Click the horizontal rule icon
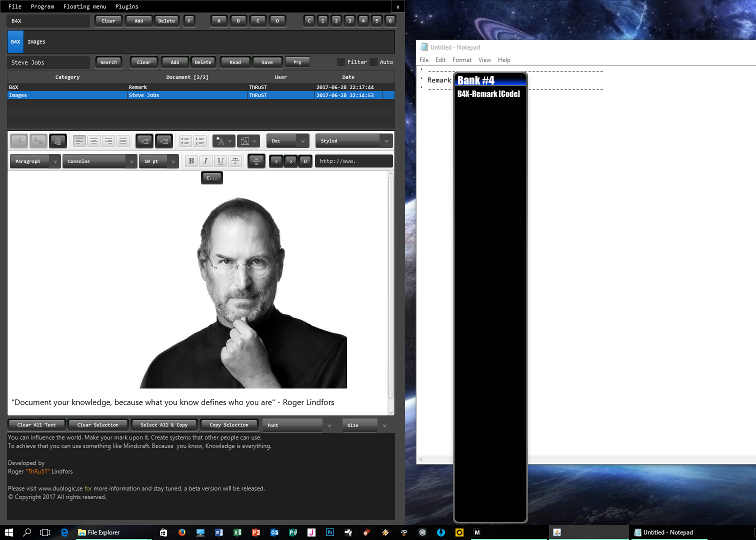The image size is (756, 540). pos(256,161)
